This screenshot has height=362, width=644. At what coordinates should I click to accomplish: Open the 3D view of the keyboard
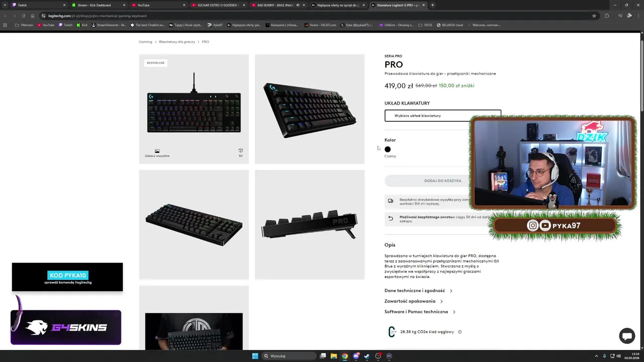point(240,152)
